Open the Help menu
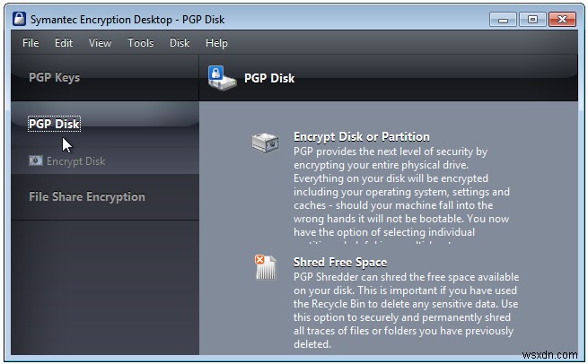 point(216,43)
